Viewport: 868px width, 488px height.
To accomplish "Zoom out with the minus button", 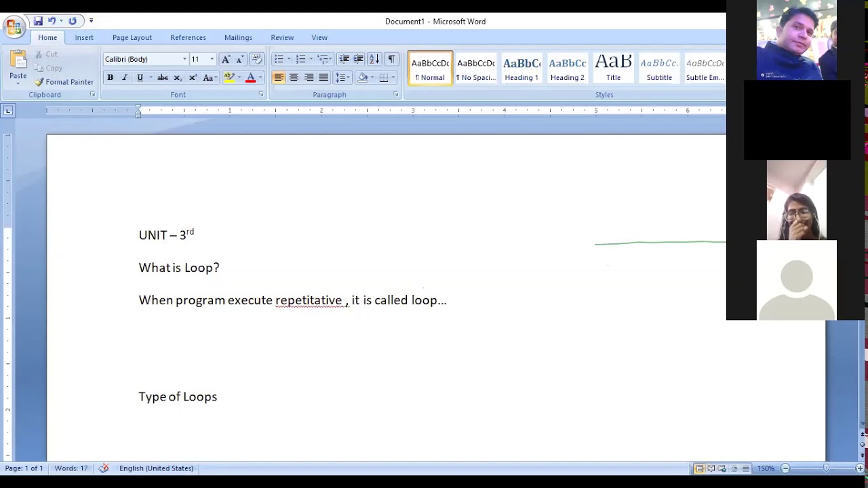I will pyautogui.click(x=785, y=468).
